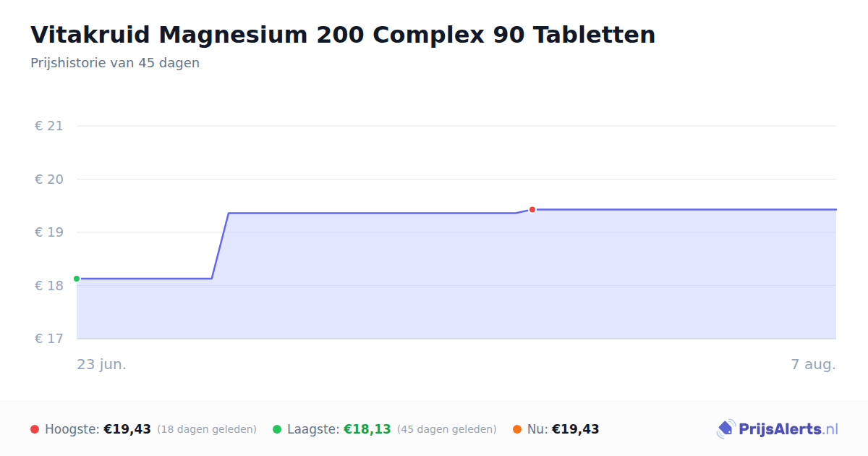Click the € 18 axis label
This screenshot has width=868, height=456.
tap(49, 286)
